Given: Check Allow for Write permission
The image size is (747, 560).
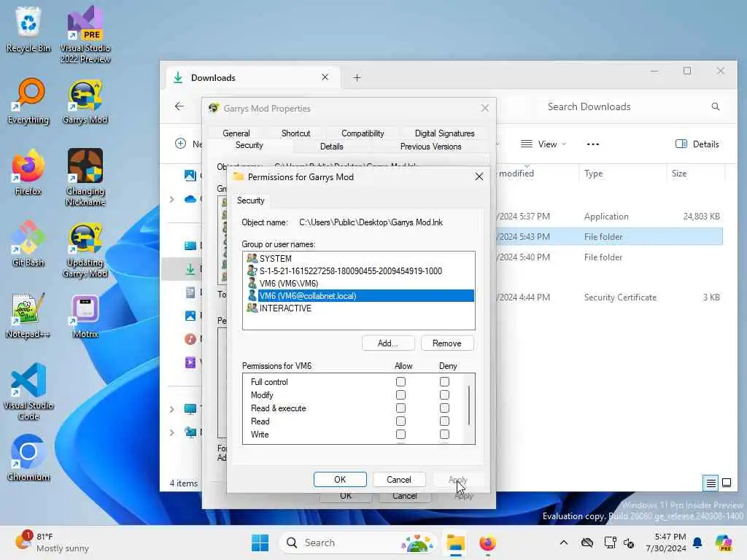Looking at the screenshot, I should click(x=400, y=435).
